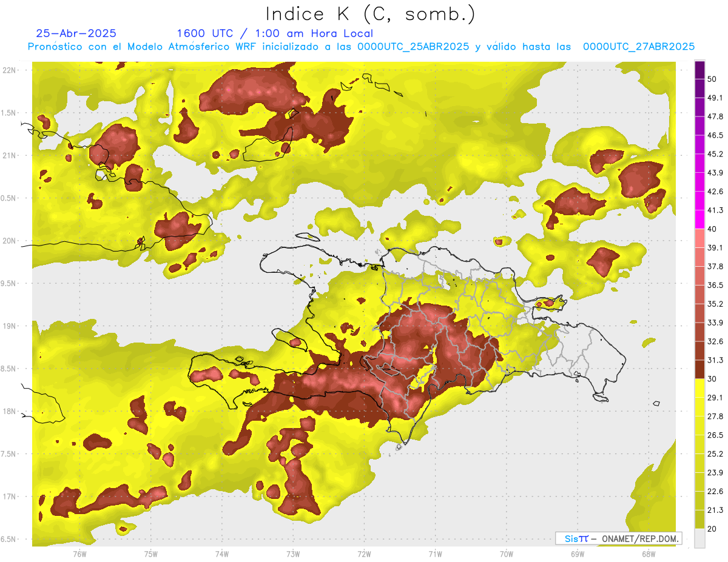Click the colorbar value "27.8"
This screenshot has width=728, height=562.
tap(716, 416)
